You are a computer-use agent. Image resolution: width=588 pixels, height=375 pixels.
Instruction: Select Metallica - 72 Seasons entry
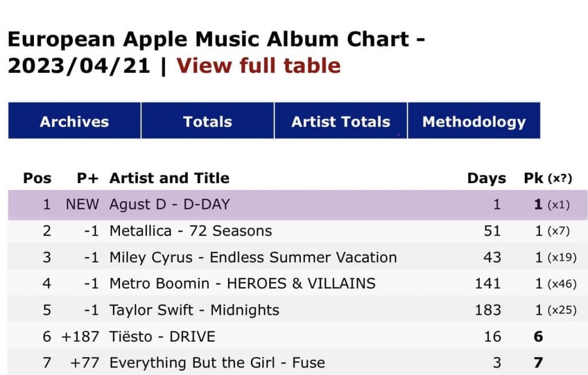pyautogui.click(x=191, y=231)
